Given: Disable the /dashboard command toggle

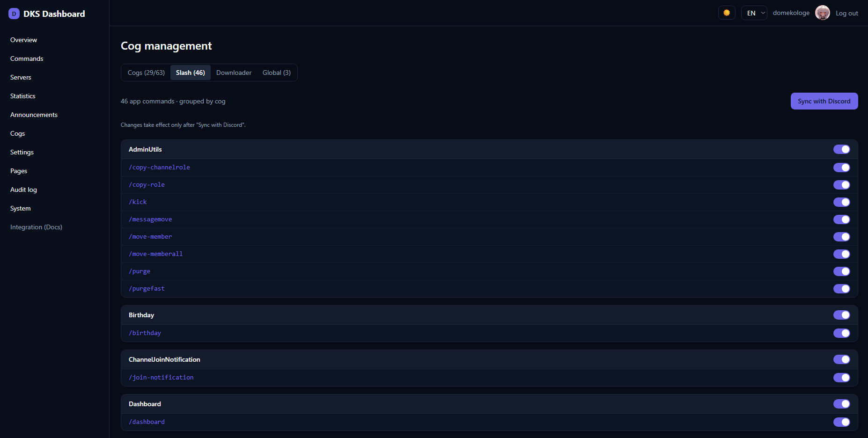Looking at the screenshot, I should pos(842,422).
